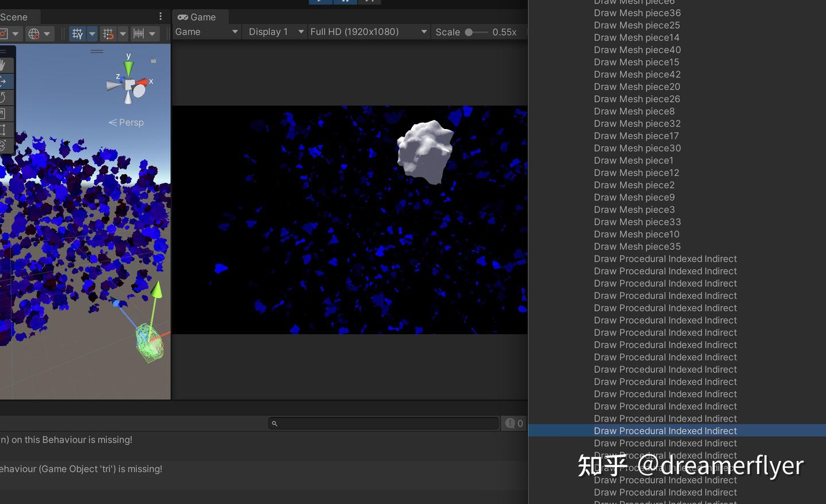Open the grid axis dropdown arrow
Viewport: 826px width, 504px height.
[92, 33]
